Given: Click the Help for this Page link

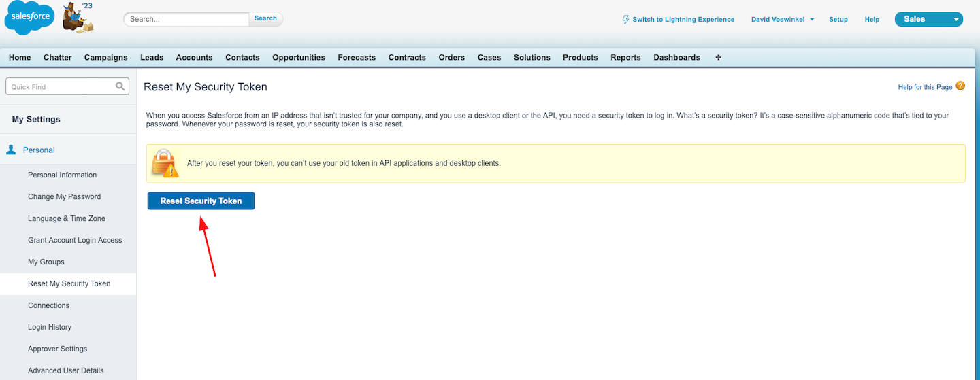Looking at the screenshot, I should (925, 87).
